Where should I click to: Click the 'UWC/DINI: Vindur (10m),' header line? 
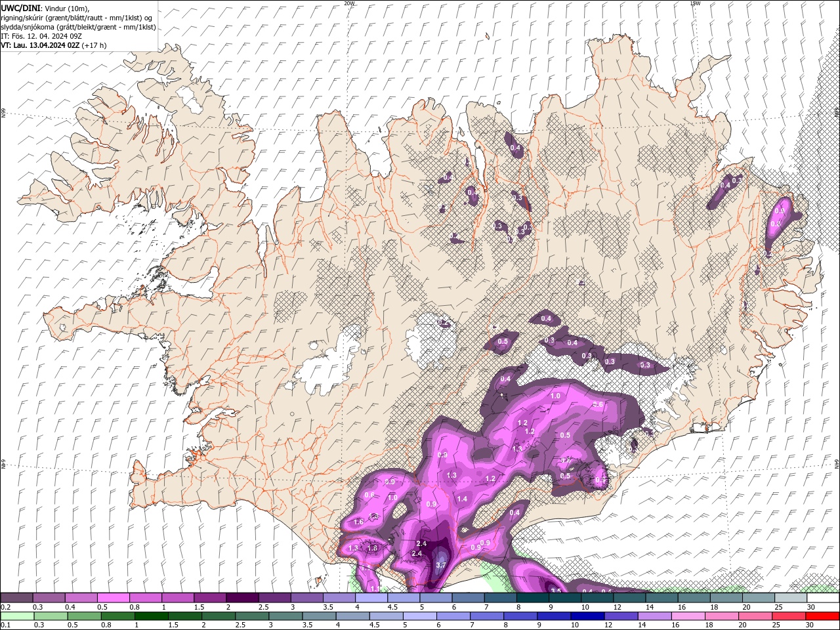pyautogui.click(x=45, y=8)
